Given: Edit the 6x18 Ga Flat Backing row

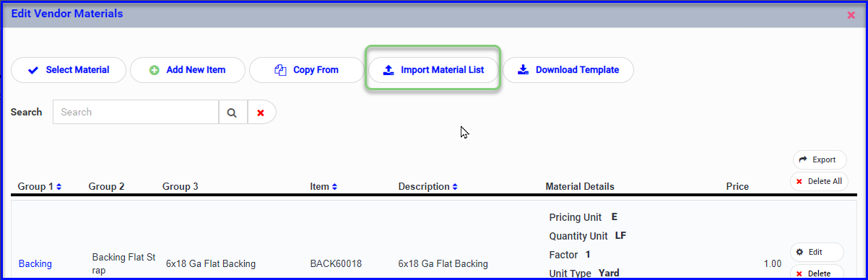Looking at the screenshot, I should click(817, 252).
